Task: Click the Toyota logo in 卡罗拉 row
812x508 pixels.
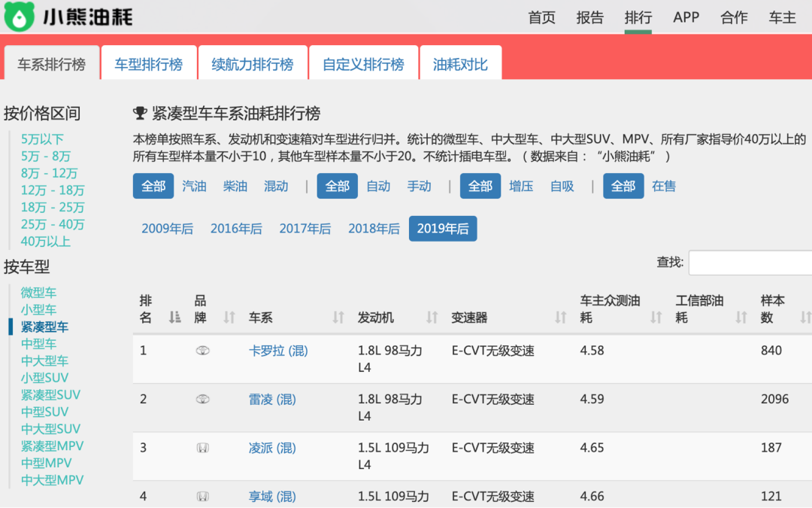Action: [x=202, y=351]
